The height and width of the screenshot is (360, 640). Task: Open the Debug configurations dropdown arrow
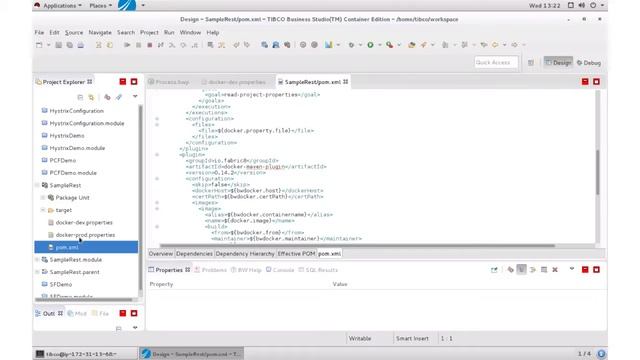[x=360, y=45]
